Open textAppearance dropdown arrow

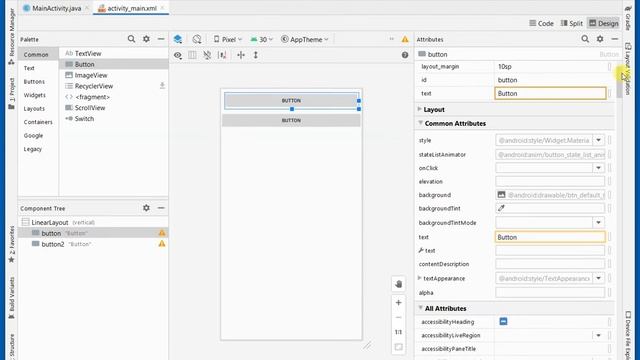click(598, 278)
